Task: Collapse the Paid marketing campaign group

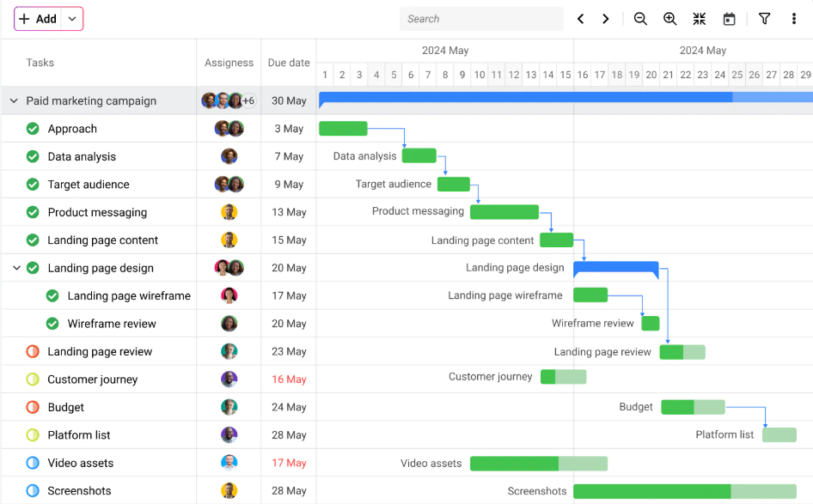Action: tap(13, 100)
